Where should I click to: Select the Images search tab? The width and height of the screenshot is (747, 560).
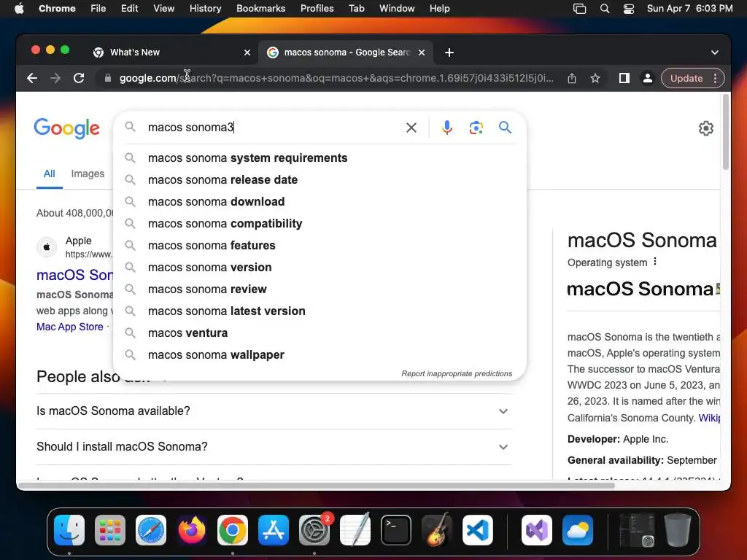click(88, 174)
